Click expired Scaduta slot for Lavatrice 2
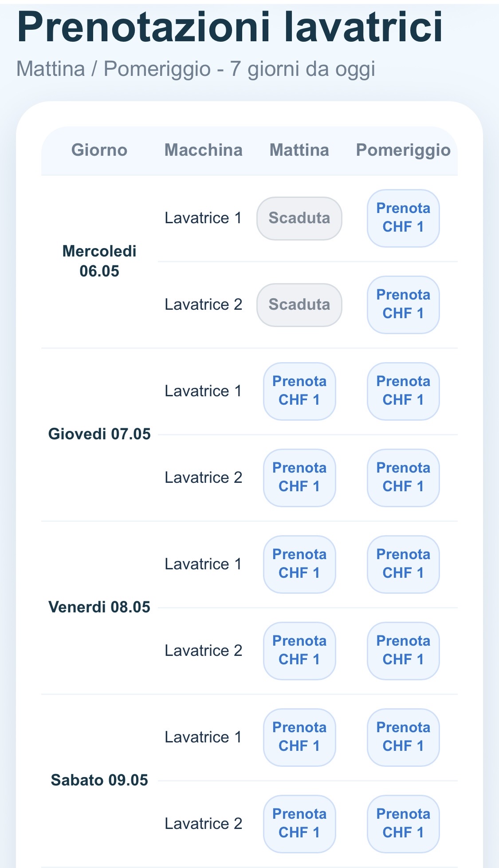Viewport: 499px width, 868px height. tap(299, 305)
